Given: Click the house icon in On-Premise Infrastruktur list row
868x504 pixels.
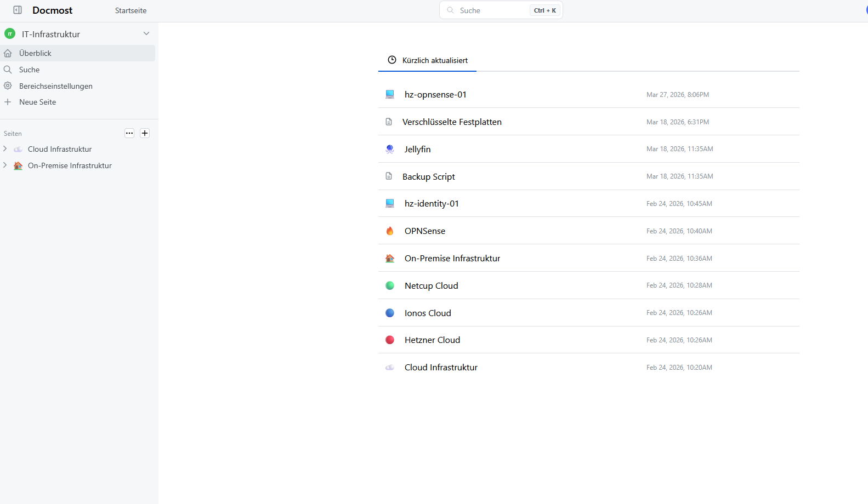Looking at the screenshot, I should 390,258.
